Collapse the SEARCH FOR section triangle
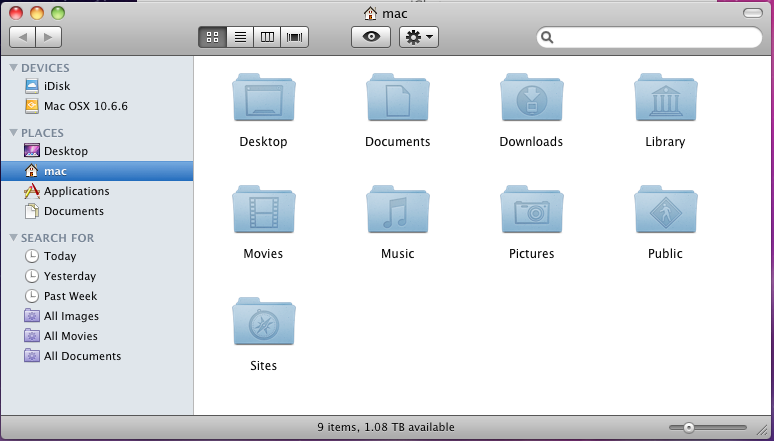Image resolution: width=774 pixels, height=441 pixels. (x=13, y=238)
